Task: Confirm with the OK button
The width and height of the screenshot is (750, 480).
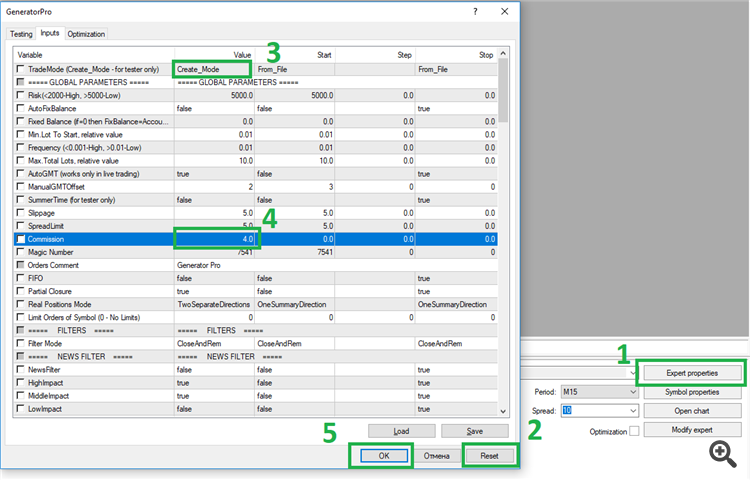Action: [384, 456]
